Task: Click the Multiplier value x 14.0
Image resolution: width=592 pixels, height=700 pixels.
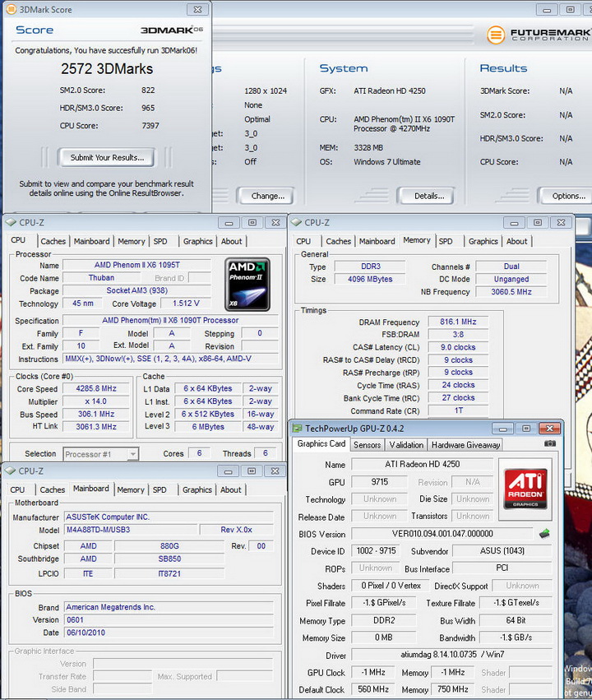Action: pos(96,401)
